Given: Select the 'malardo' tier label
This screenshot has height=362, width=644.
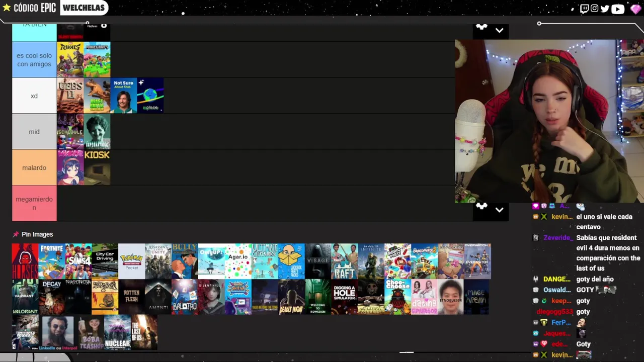Looking at the screenshot, I should [34, 167].
